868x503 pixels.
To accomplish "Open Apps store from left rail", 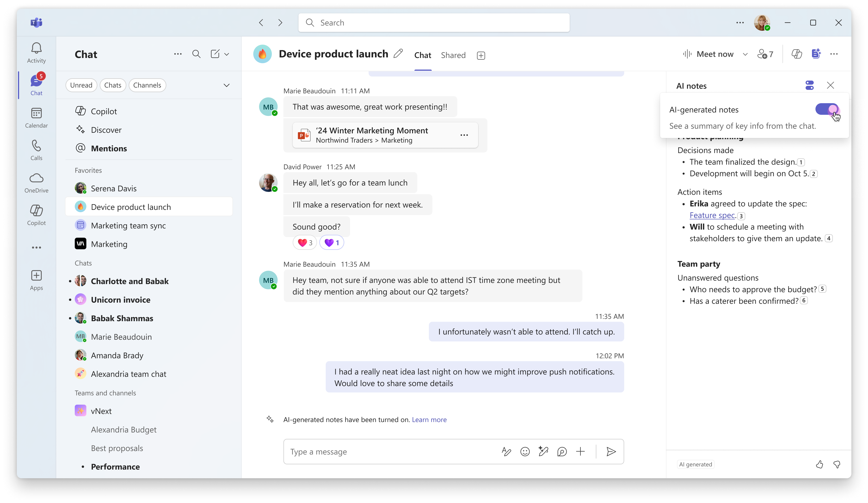I will [x=36, y=280].
